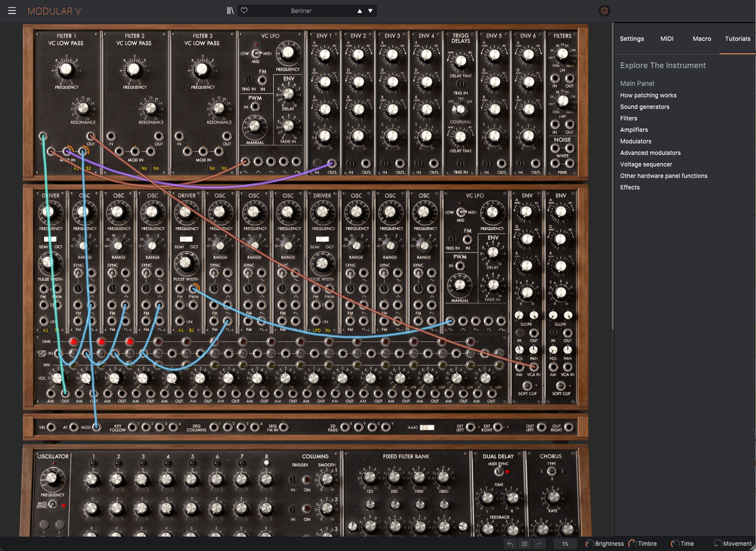This screenshot has height=551, width=756.
Task: Open Other hardware panel functions tutorial
Action: point(663,176)
